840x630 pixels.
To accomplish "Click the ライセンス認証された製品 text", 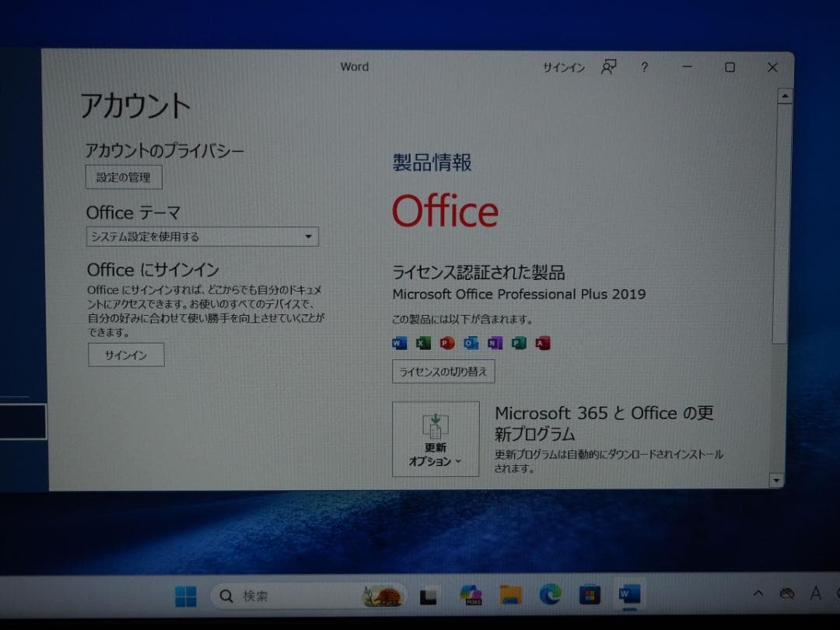I will point(478,272).
